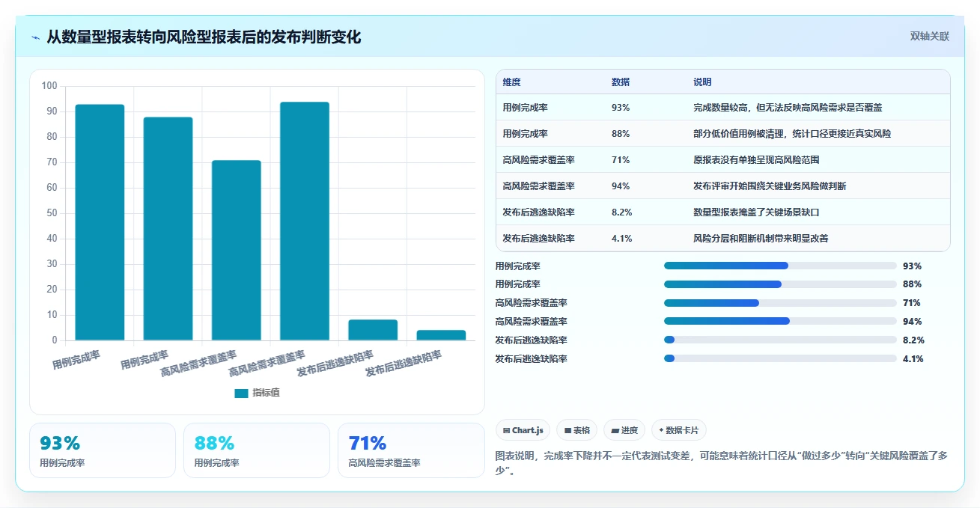Click description 原报表没有单独呈现高风险范围
Image resolution: width=980 pixels, height=508 pixels.
click(x=757, y=160)
